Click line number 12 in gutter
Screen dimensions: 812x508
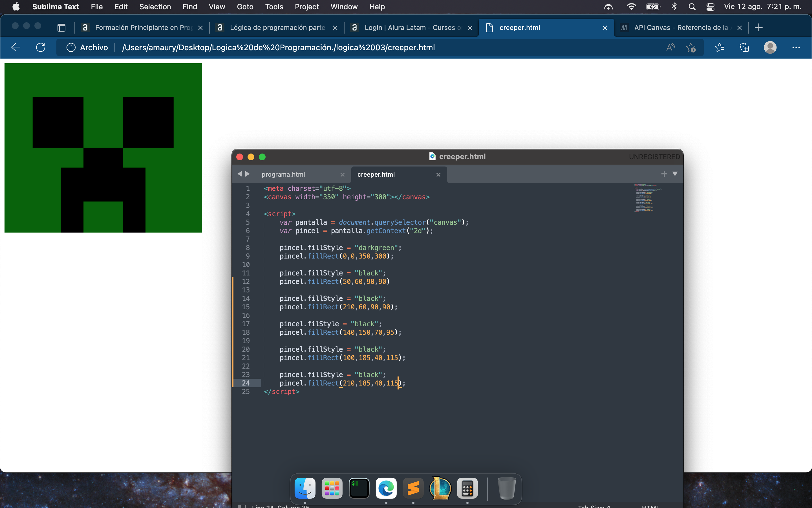pyautogui.click(x=246, y=282)
